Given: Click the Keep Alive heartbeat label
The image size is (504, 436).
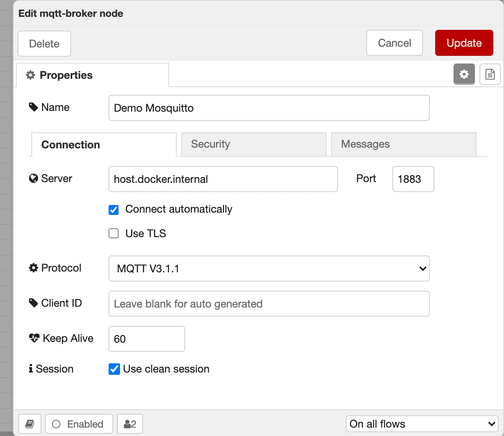Looking at the screenshot, I should (x=61, y=338).
